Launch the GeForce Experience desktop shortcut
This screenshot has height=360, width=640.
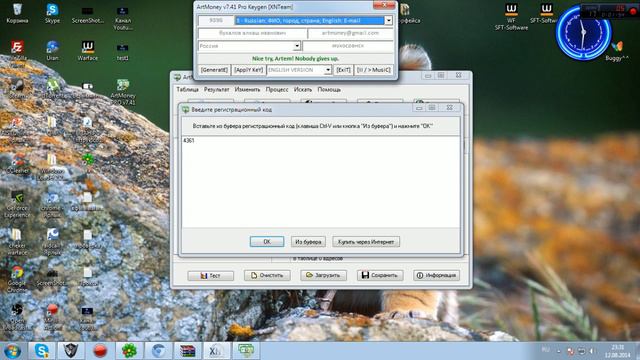pyautogui.click(x=17, y=204)
